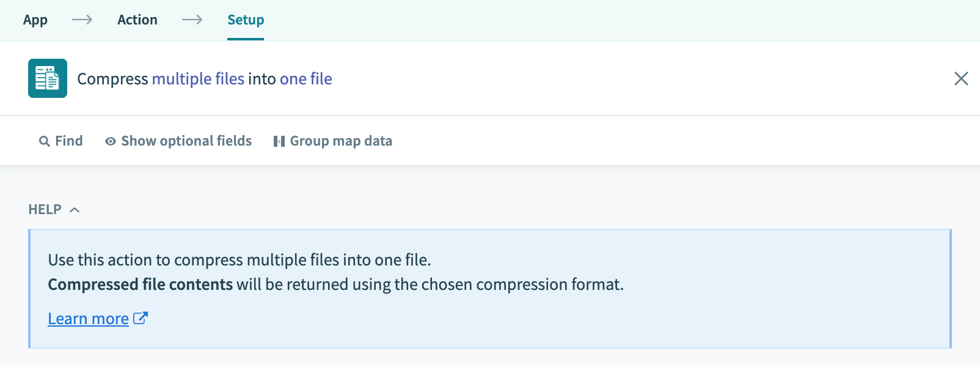Click the arrow between Action and Setup

[193, 20]
